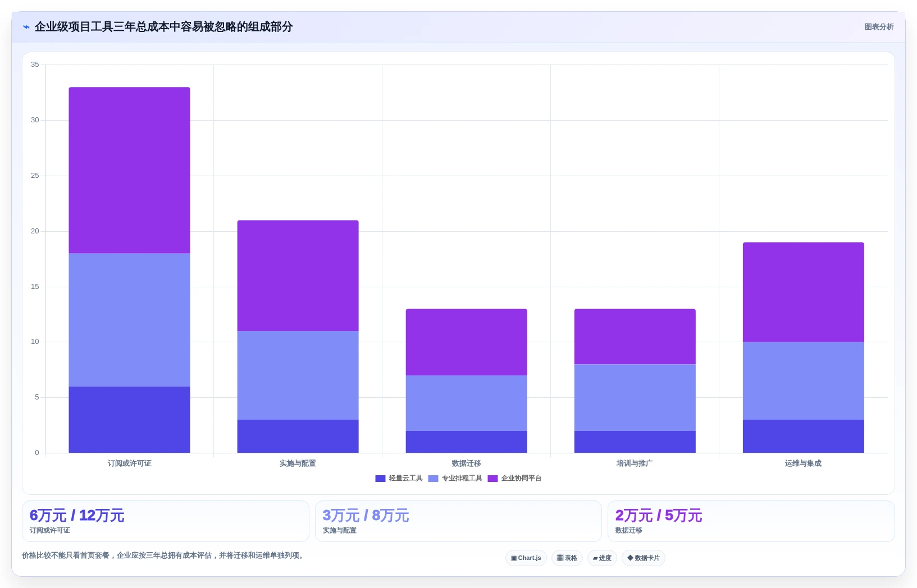Click the 培训与推广 x-axis label
Viewport: 917px width, 588px height.
click(x=635, y=463)
